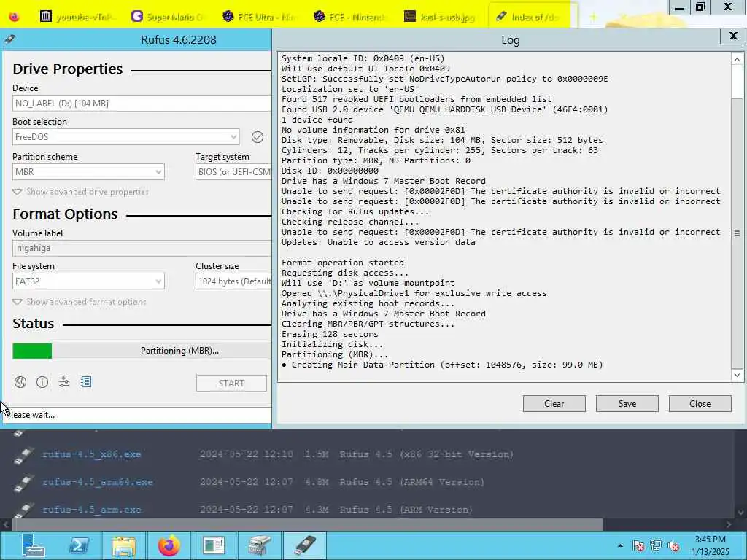Switch to the FCE - Nintendo tab

click(350, 17)
